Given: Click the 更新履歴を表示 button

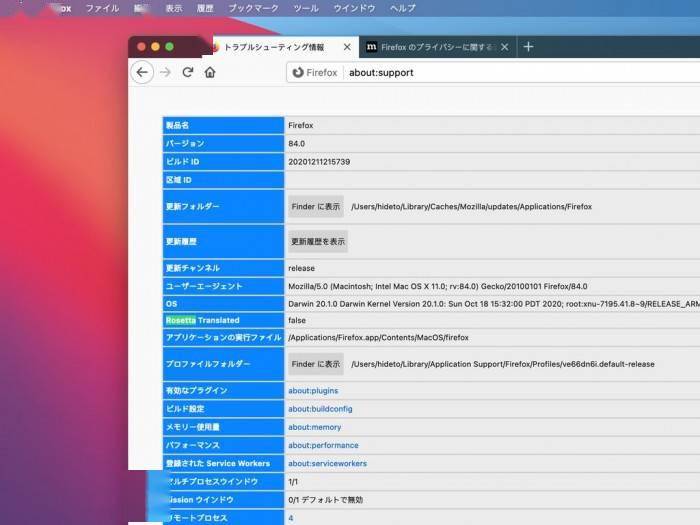Looking at the screenshot, I should point(318,242).
